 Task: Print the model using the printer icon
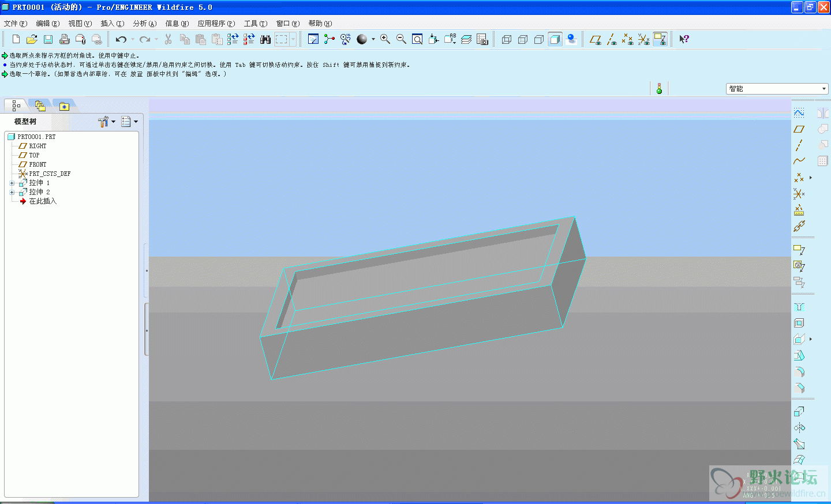click(65, 39)
